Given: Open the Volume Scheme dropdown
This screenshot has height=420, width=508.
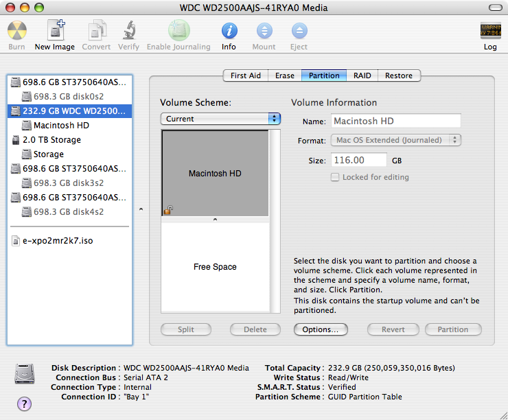Looking at the screenshot, I should pyautogui.click(x=220, y=119).
